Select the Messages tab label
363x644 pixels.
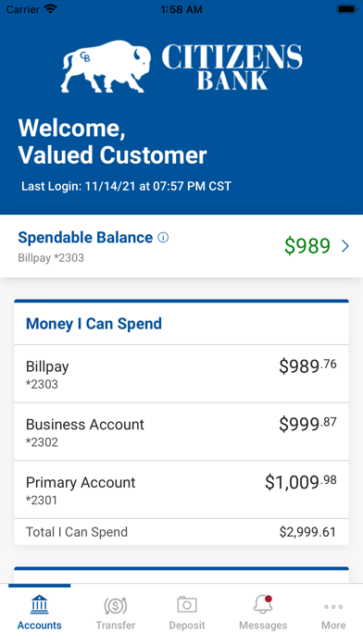263,625
